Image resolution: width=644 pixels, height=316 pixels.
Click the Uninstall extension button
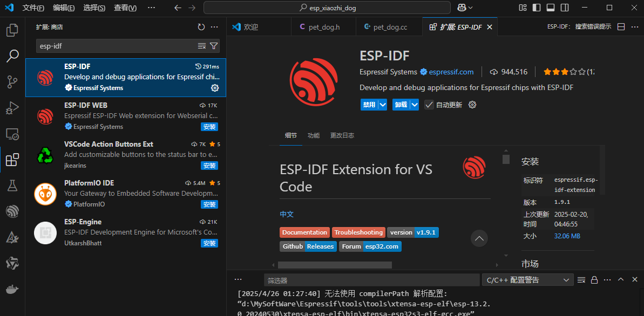pos(401,105)
